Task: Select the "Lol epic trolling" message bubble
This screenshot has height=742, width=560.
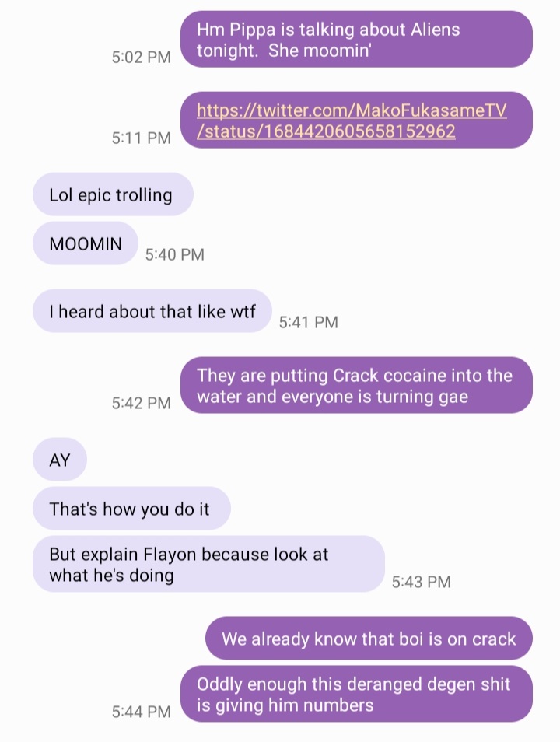Action: [x=113, y=194]
